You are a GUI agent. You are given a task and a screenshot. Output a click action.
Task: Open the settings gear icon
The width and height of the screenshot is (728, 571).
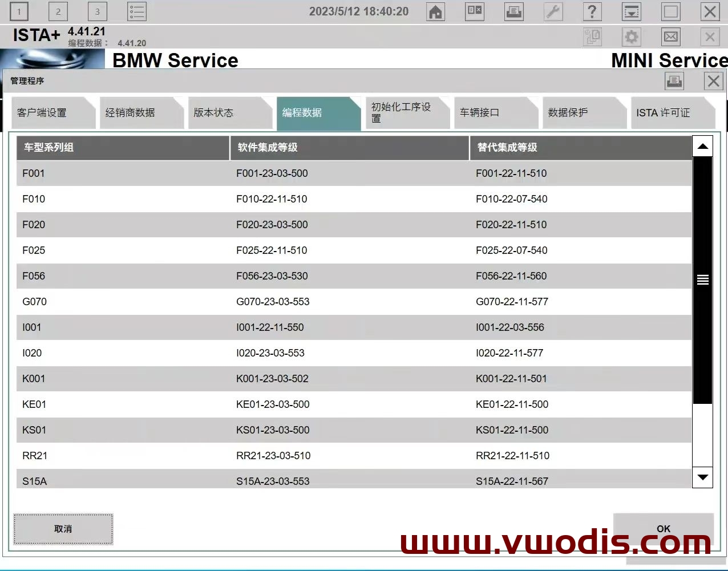(x=631, y=37)
